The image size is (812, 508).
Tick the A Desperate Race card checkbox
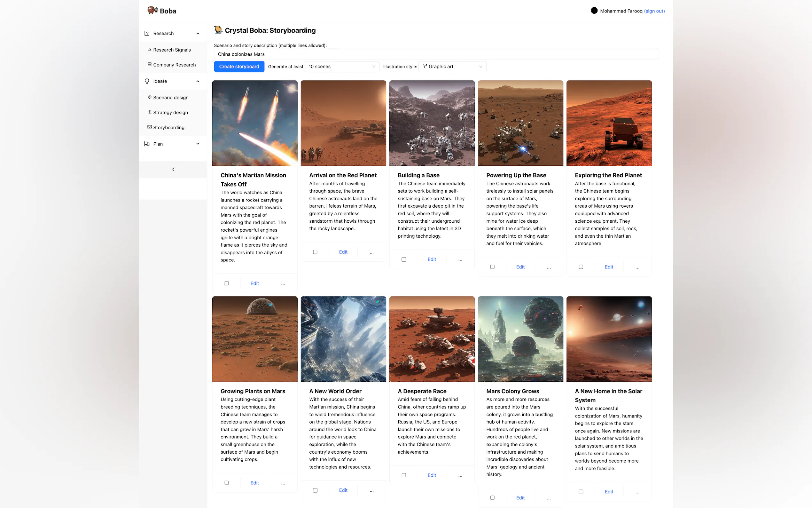tap(403, 475)
